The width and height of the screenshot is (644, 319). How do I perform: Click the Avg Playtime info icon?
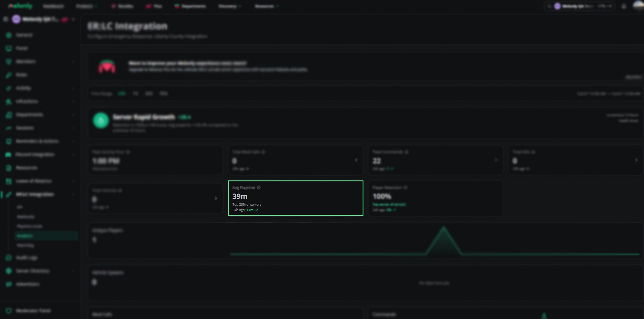coord(259,188)
